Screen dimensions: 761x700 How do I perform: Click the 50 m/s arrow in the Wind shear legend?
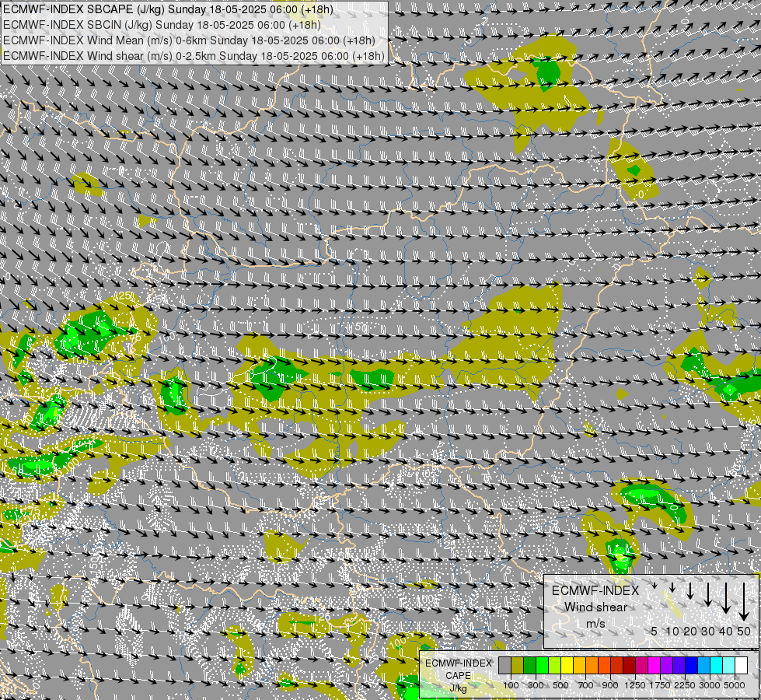tap(744, 602)
